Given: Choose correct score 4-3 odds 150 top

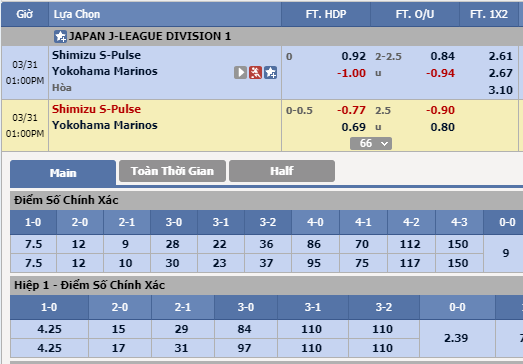Looking at the screenshot, I should (458, 244).
